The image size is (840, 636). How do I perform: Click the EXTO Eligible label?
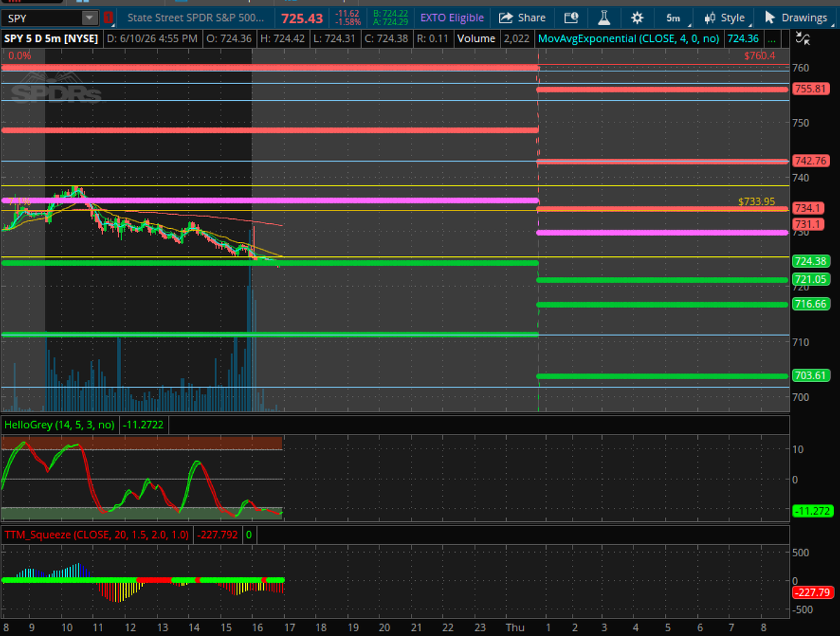click(451, 17)
